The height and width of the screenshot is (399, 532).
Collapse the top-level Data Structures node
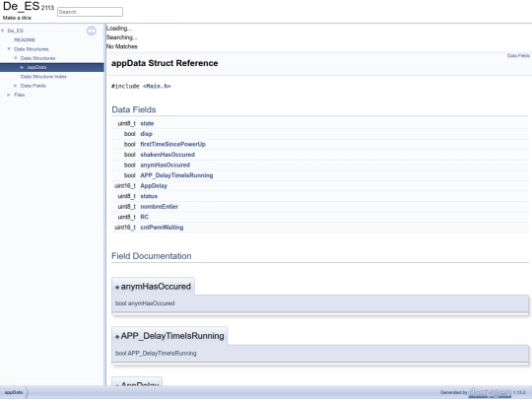[9, 49]
